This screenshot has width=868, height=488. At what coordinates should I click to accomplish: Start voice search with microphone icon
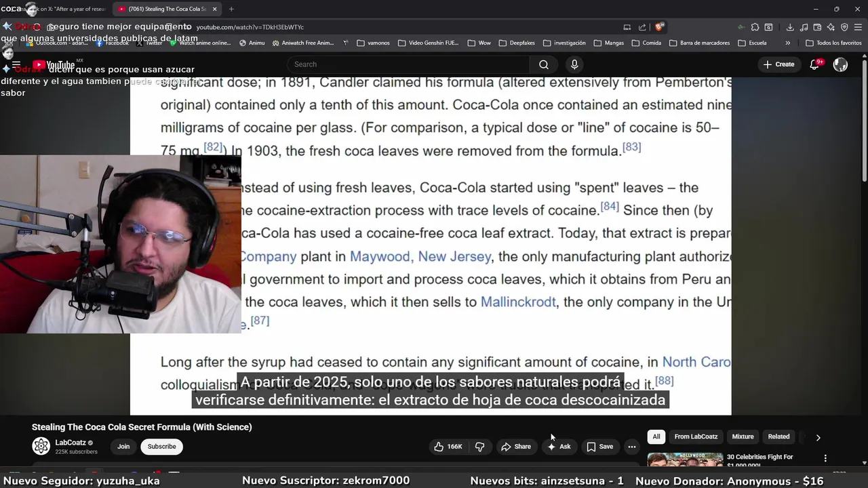coord(574,64)
